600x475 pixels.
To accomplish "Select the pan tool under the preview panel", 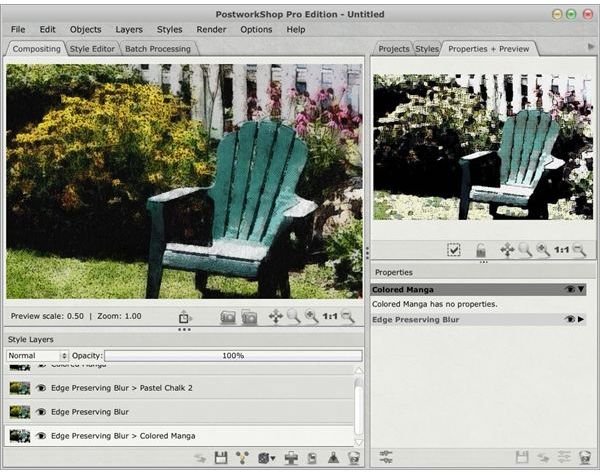I will [507, 250].
